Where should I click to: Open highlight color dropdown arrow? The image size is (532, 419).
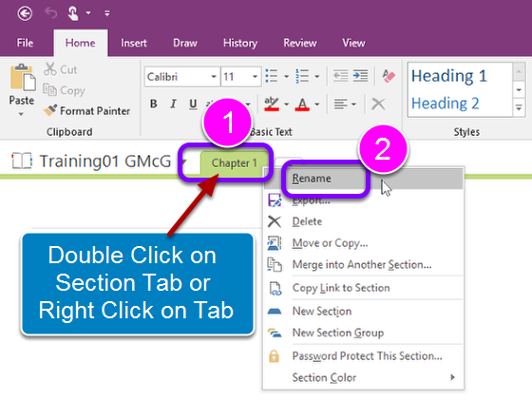click(286, 105)
